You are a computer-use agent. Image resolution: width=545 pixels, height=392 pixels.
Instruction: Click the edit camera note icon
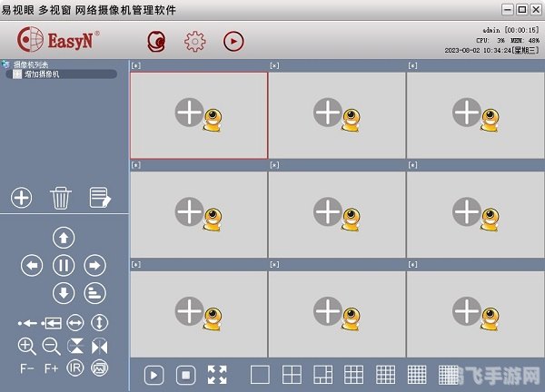click(100, 197)
